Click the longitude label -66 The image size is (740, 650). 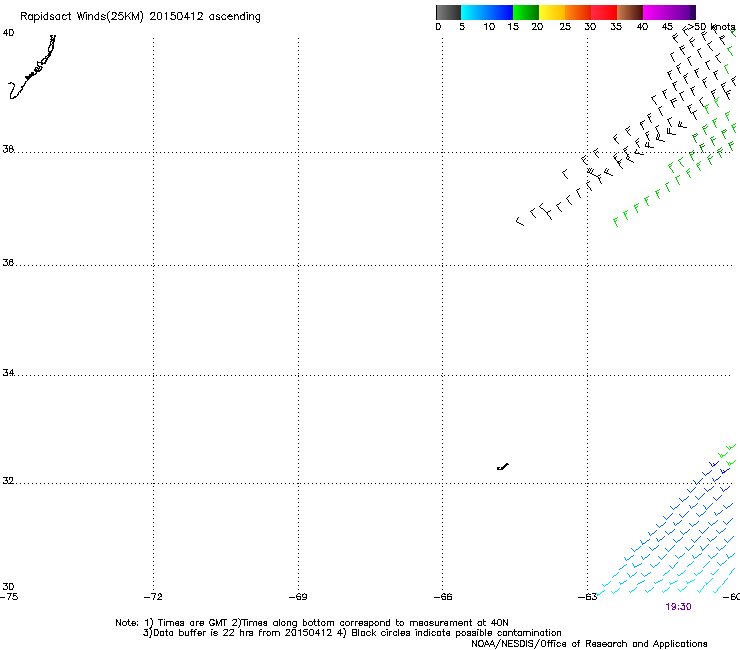(x=443, y=597)
